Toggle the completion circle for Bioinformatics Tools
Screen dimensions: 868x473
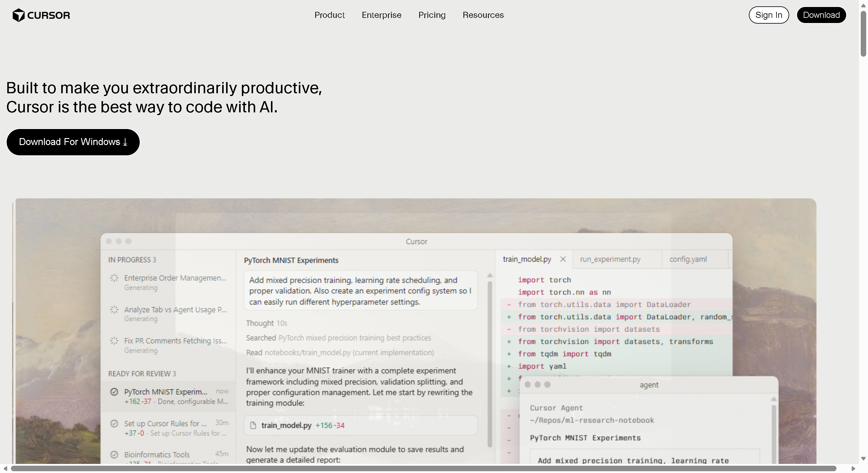click(x=114, y=454)
